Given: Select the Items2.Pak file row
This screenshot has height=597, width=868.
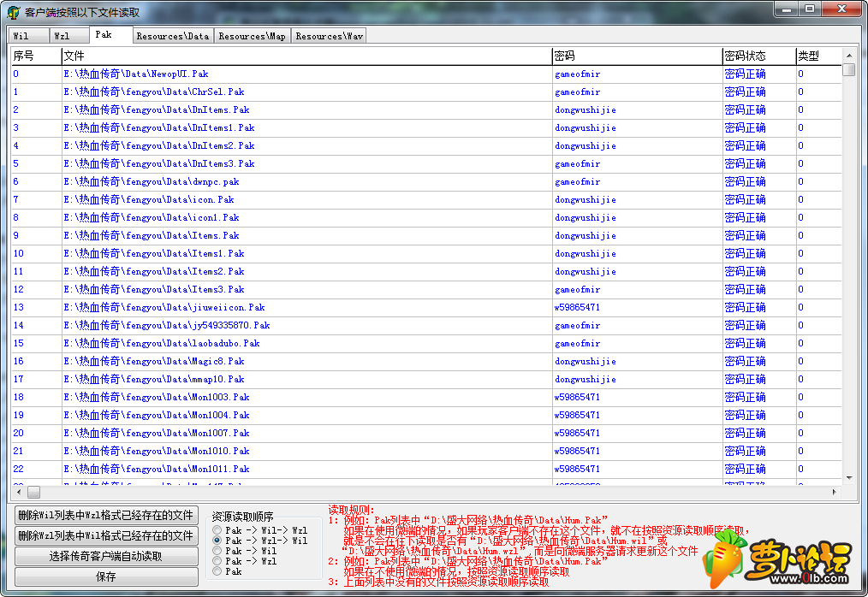Looking at the screenshot, I should (x=426, y=272).
